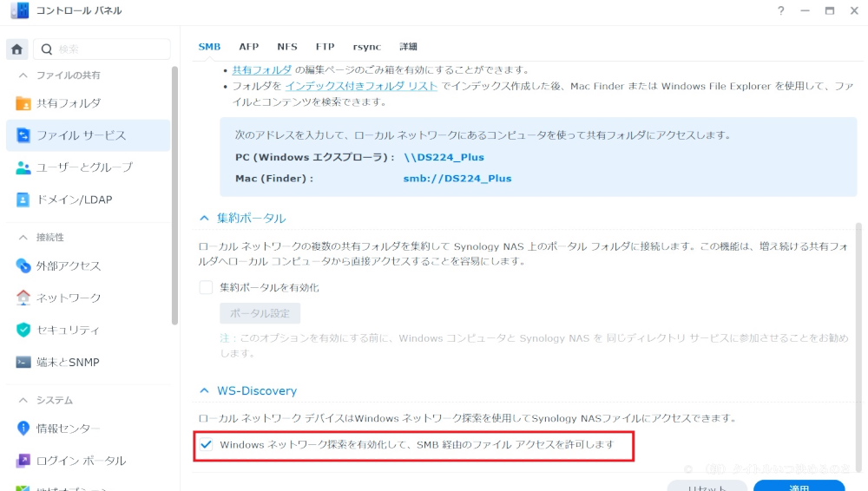Image resolution: width=868 pixels, height=491 pixels.
Task: Collapse WS-Discovery section
Action: 204,391
